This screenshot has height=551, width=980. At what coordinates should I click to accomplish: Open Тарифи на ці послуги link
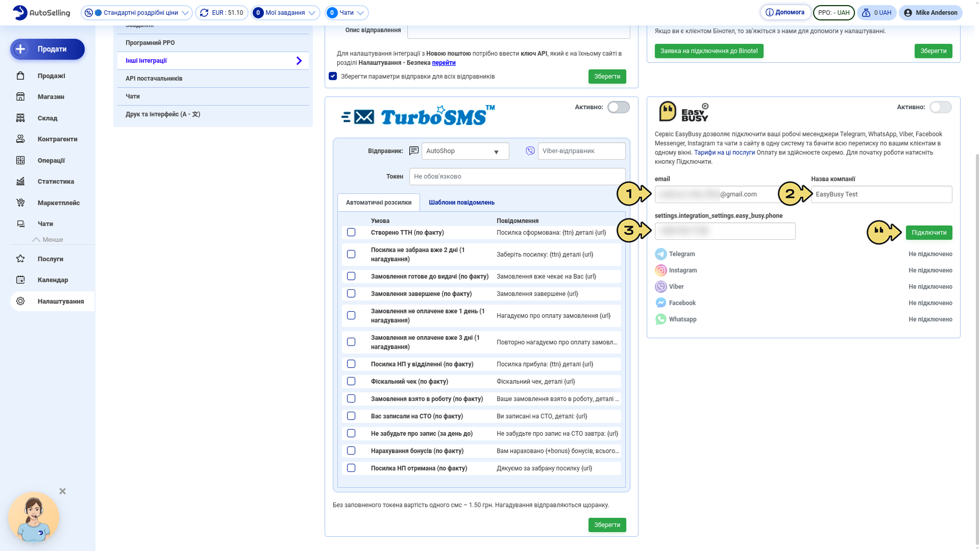(724, 153)
